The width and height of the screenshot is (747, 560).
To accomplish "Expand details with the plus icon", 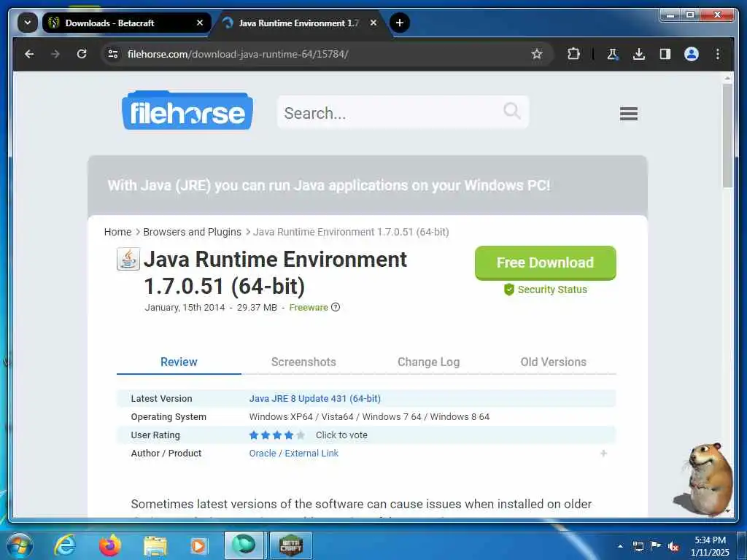I will pos(603,454).
